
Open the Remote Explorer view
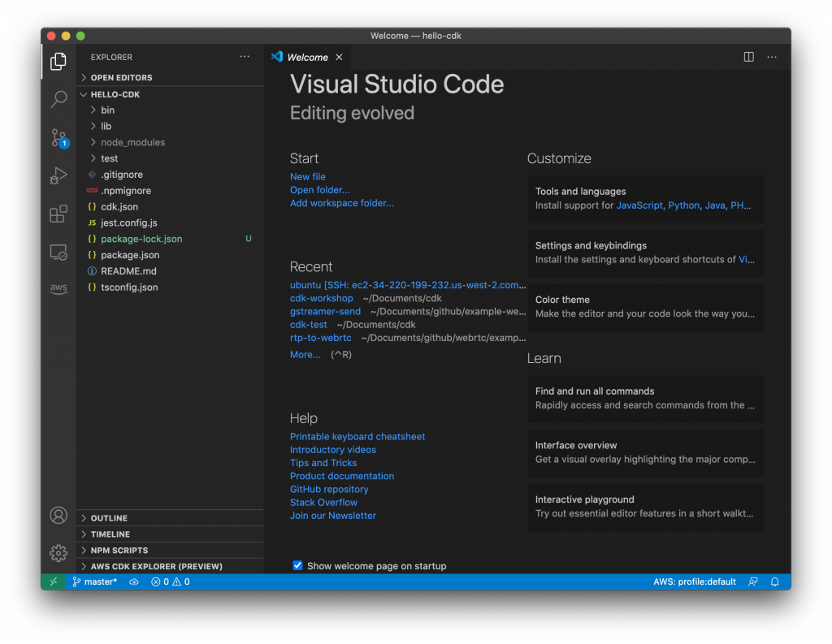tap(58, 252)
